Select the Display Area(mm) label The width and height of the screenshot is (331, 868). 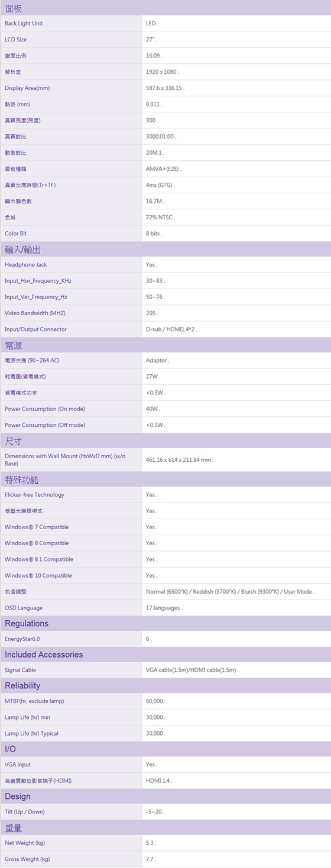[27, 88]
